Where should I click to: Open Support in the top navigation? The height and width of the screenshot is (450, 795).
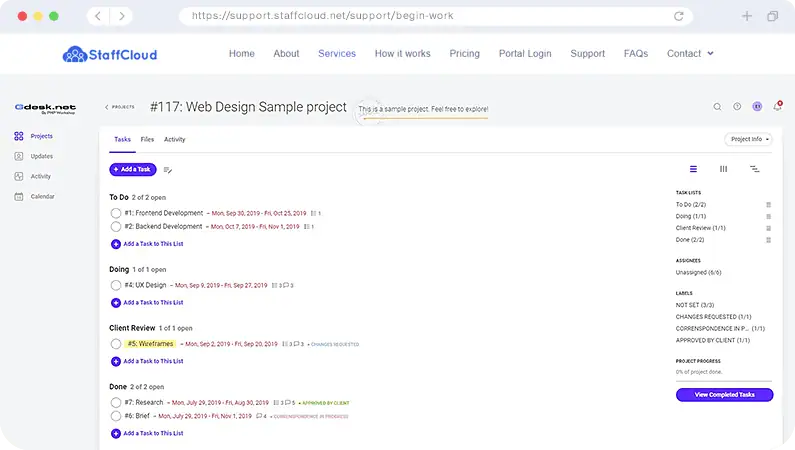point(588,54)
